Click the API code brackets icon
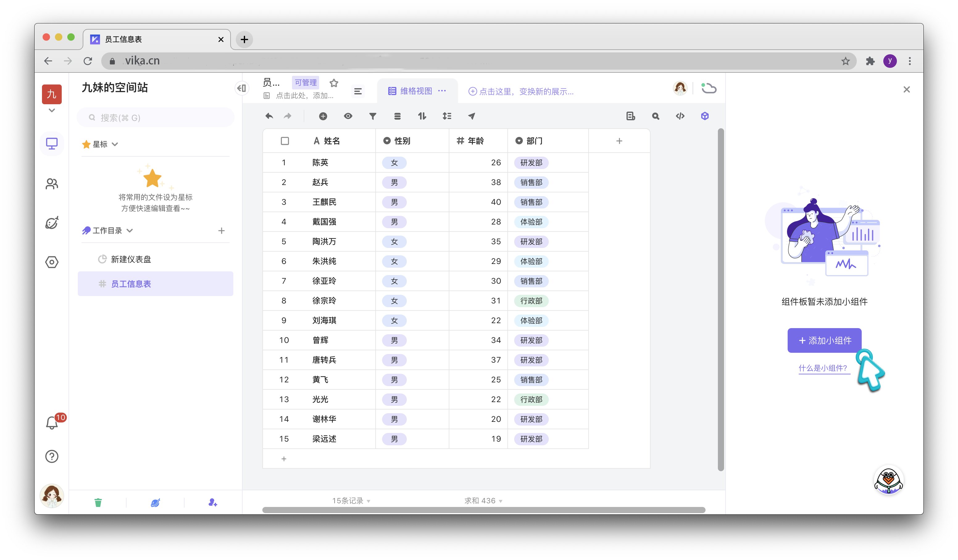This screenshot has height=560, width=958. tap(680, 116)
